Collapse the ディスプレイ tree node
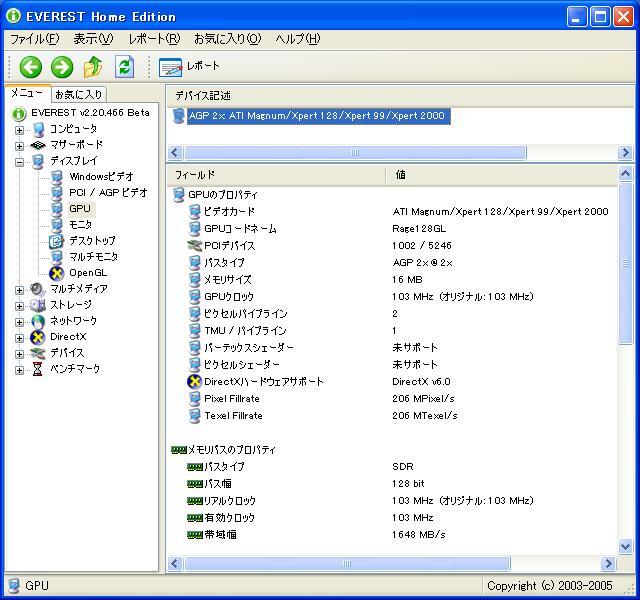 [19, 162]
